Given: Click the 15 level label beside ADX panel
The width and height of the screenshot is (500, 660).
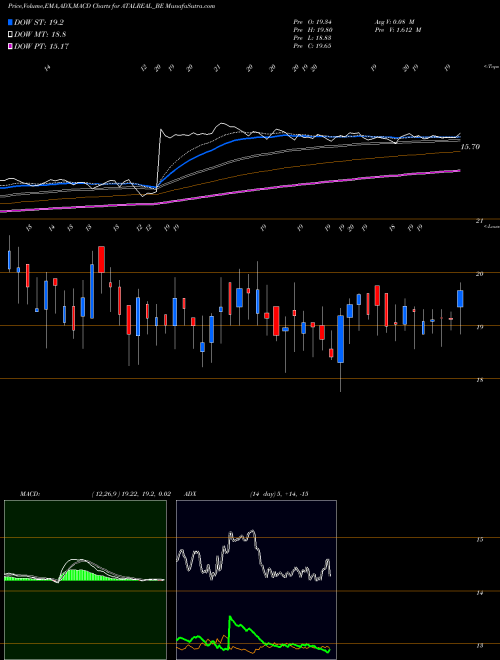Looking at the screenshot, I should (x=480, y=539).
